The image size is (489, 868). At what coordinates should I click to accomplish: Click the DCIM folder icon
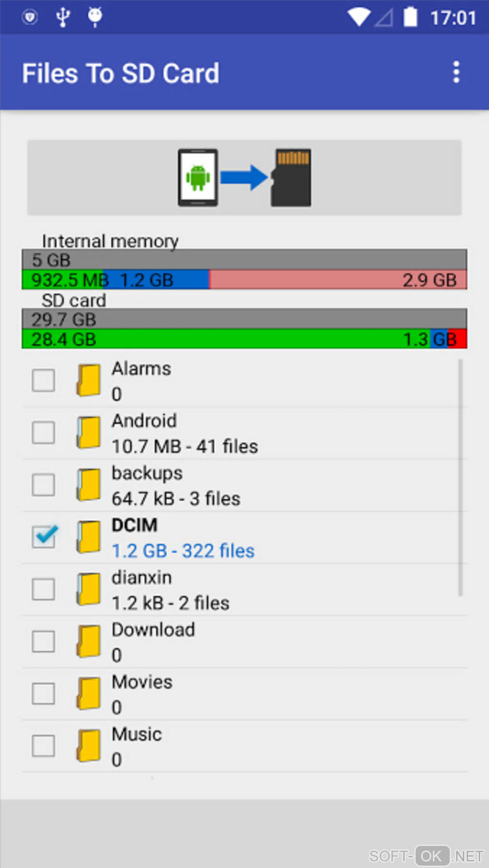pos(89,537)
